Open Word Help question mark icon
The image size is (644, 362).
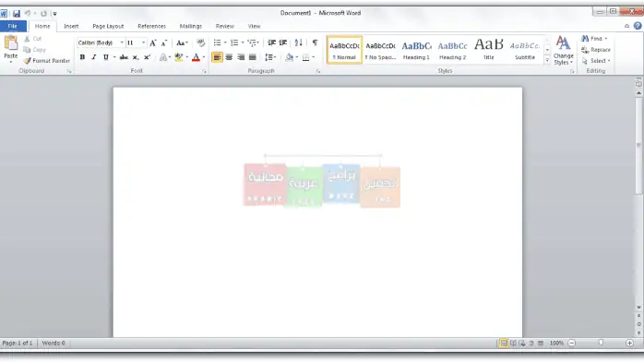[x=638, y=26]
